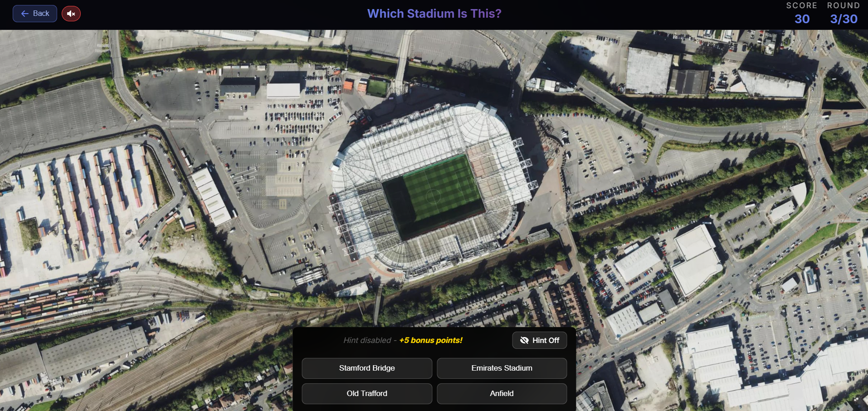Choose Stamford Bridge as the answer

(x=366, y=368)
